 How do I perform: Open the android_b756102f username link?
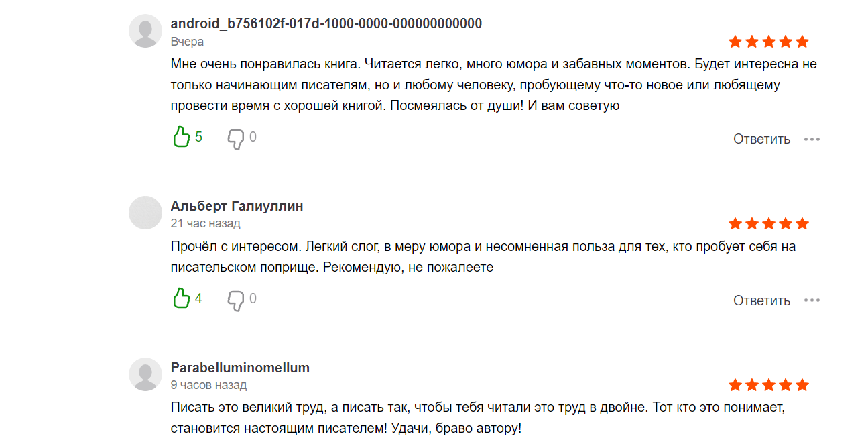(x=326, y=23)
